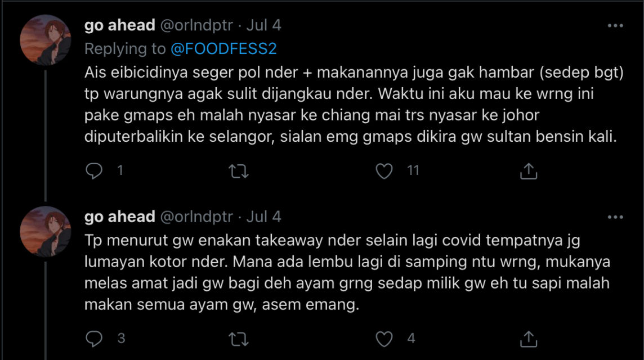Screen dimensions: 644x360
Task: Open 'go ahead' display name on second tweet
Action: coord(119,217)
